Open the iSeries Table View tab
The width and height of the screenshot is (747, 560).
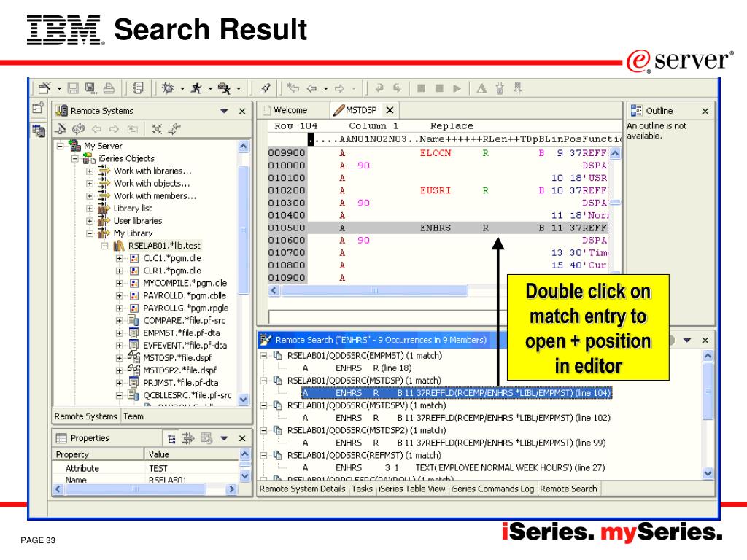pos(411,489)
